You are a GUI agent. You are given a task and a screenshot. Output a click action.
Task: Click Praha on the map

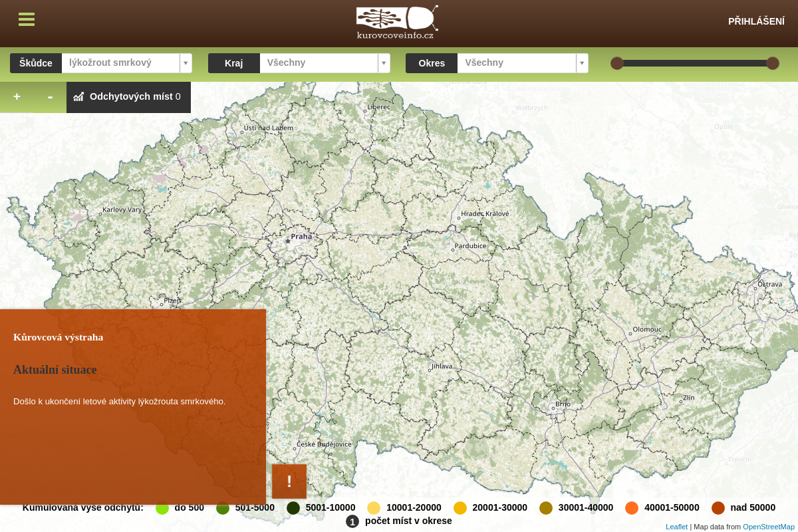(x=301, y=236)
